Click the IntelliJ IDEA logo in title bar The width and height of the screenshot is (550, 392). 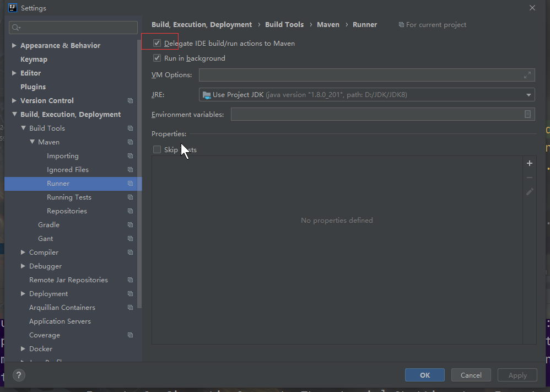13,8
